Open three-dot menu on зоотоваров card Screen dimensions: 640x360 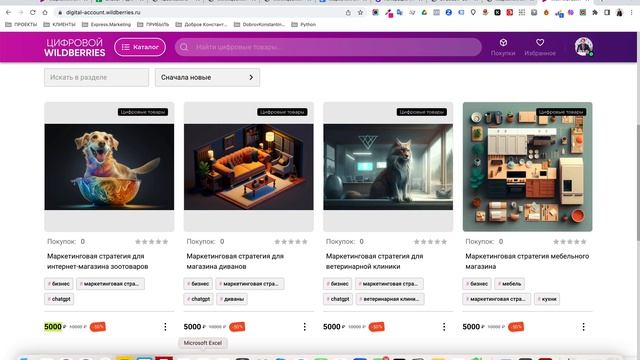165,327
